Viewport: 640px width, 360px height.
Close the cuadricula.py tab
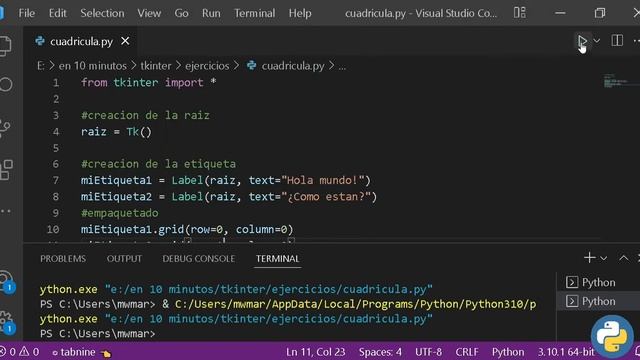[125, 41]
